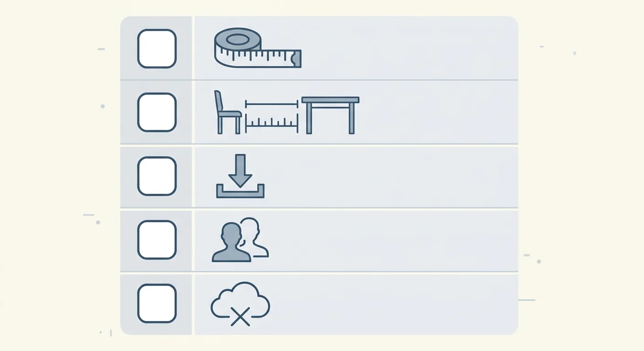The image size is (644, 351).
Task: Click the distance ruler between chair and table
Action: (x=272, y=116)
